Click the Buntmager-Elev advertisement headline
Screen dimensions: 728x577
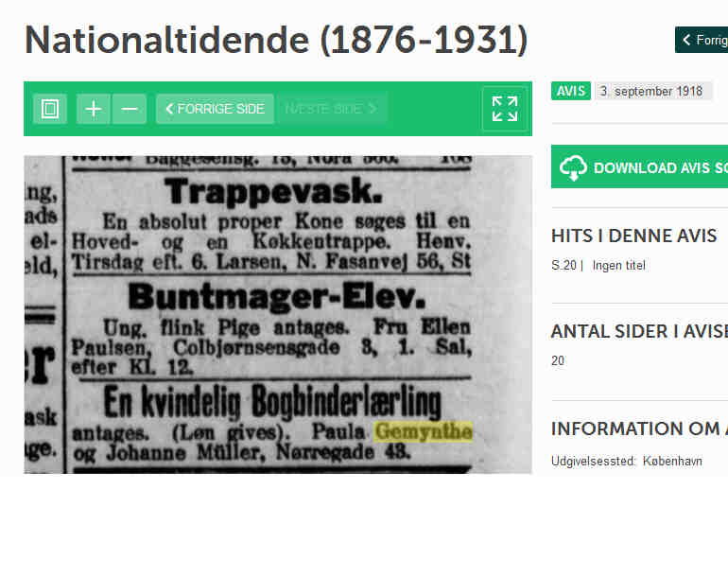[277, 296]
